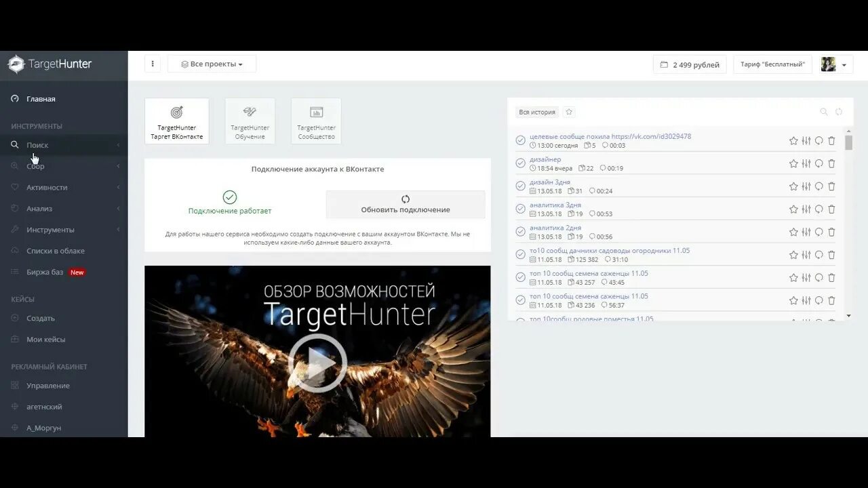Star the дачники садоводы огородники task
The height and width of the screenshot is (488, 868).
[x=793, y=255]
